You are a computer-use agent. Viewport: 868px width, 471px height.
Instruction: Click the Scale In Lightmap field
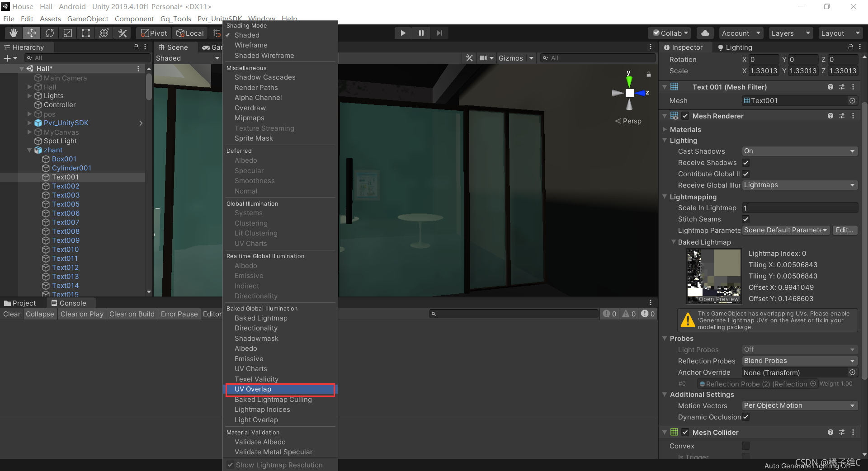point(800,208)
